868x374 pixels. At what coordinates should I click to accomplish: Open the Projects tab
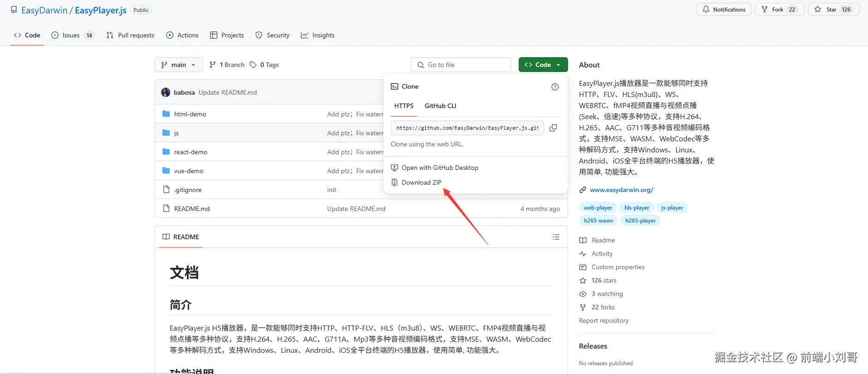click(227, 35)
